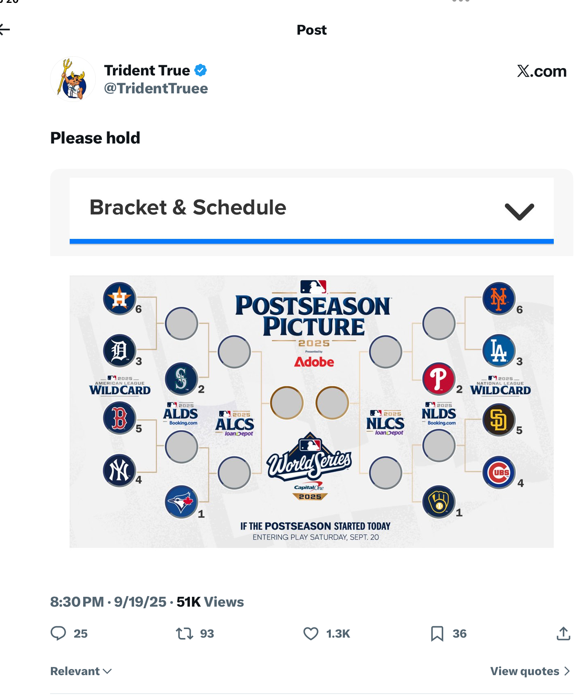The width and height of the screenshot is (588, 700).
Task: Click the Philadelphia Phillies logo
Action: 438,379
